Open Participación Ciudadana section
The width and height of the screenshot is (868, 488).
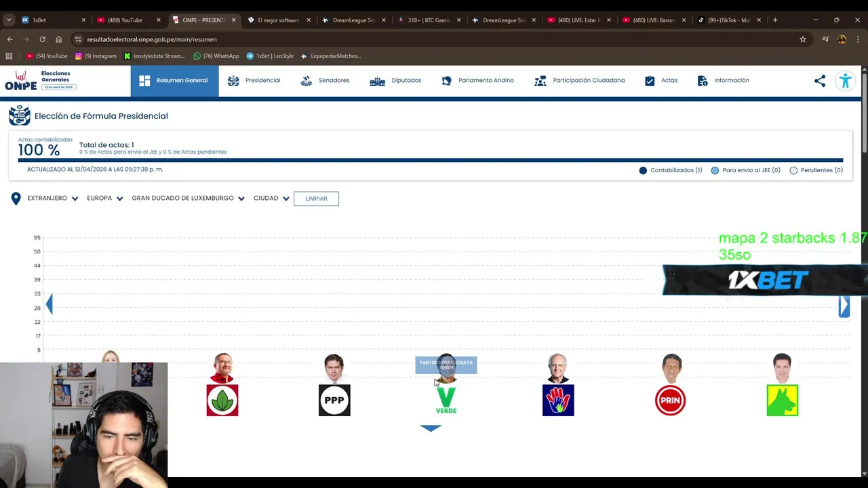579,81
